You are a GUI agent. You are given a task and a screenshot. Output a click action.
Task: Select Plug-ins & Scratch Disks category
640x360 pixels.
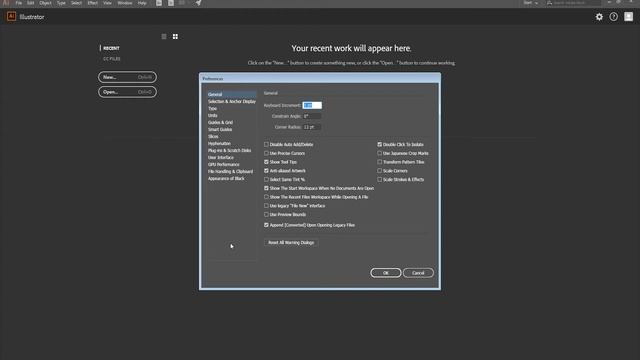coord(229,151)
